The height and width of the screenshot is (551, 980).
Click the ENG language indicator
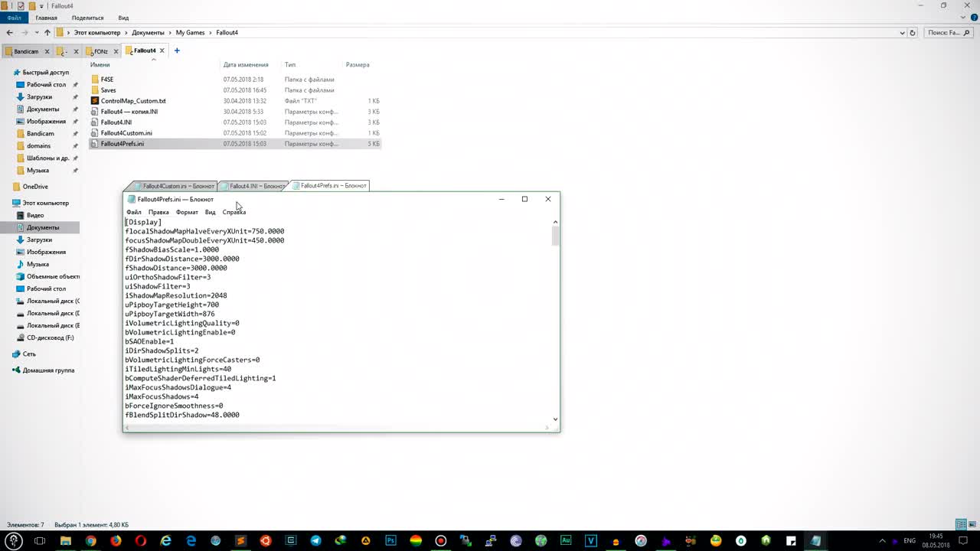point(910,541)
